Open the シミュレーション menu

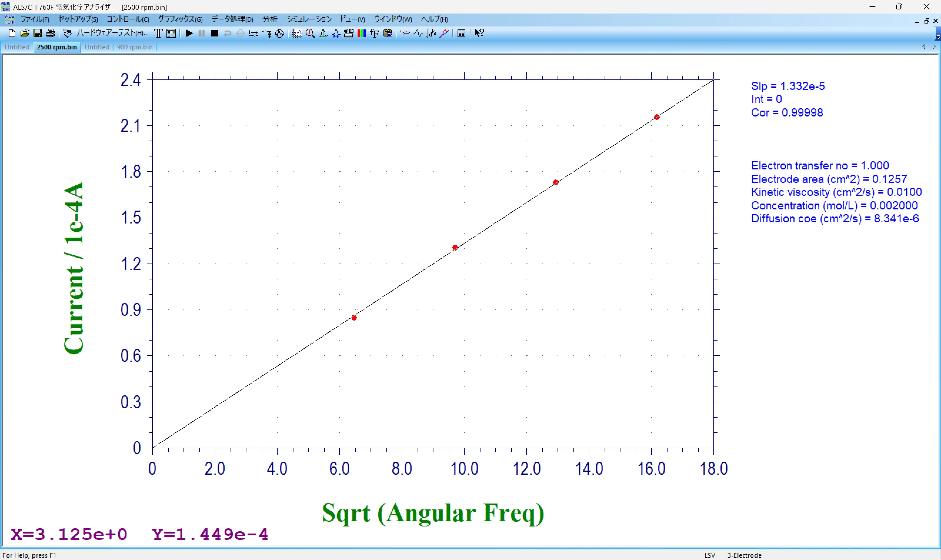308,19
